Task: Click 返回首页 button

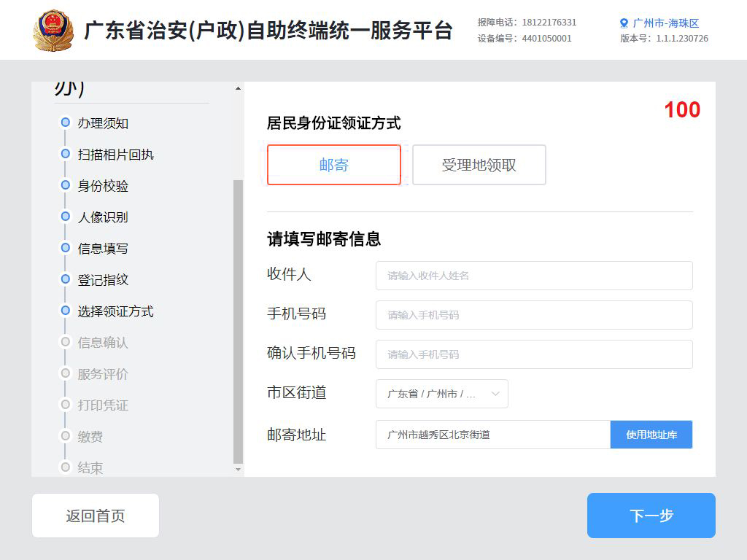Action: [95, 516]
